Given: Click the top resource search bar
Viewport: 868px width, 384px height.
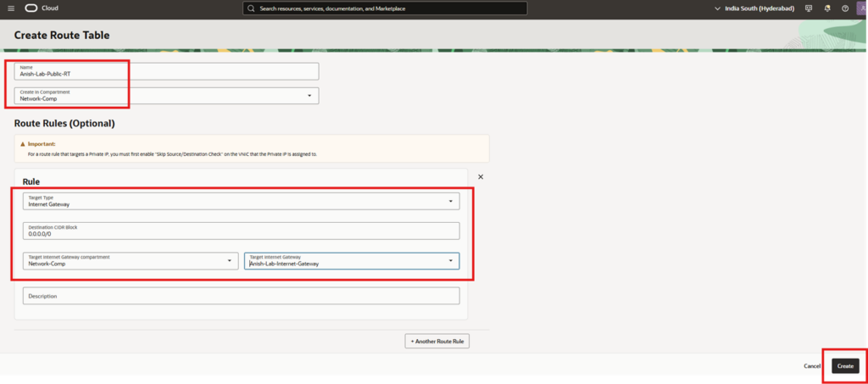Looking at the screenshot, I should (x=386, y=8).
